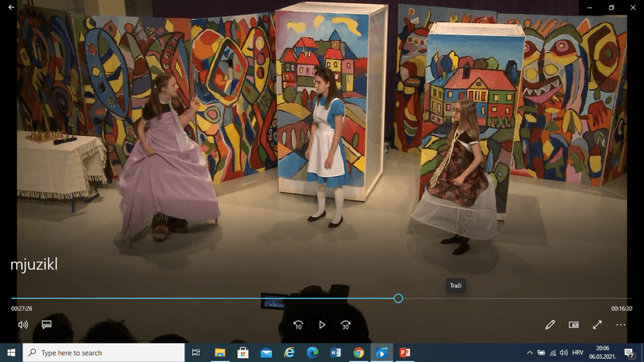
Task: Skip forward 30 seconds
Action: (345, 325)
